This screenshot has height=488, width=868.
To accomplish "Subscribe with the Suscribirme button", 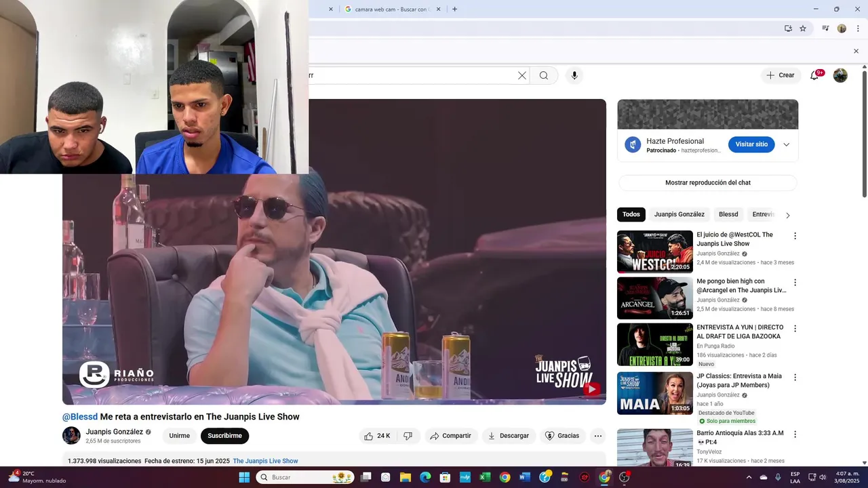I will point(224,436).
